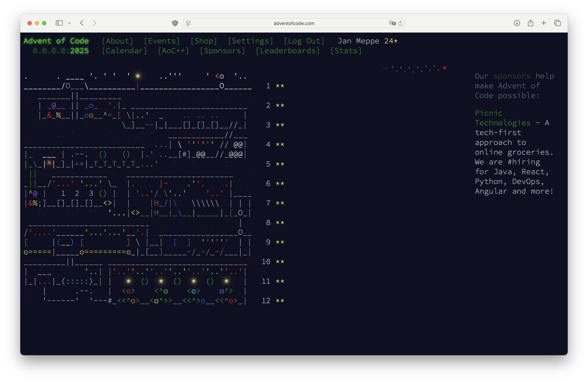Click the reader page icon in the address bar
Image resolution: width=588 pixels, height=382 pixels.
(x=188, y=23)
